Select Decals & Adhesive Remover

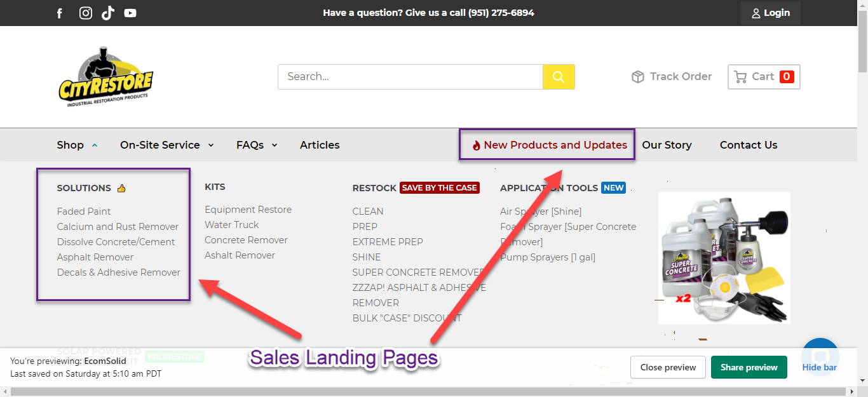point(119,273)
